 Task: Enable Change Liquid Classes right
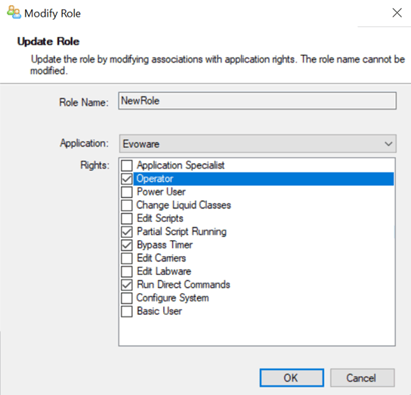click(127, 205)
